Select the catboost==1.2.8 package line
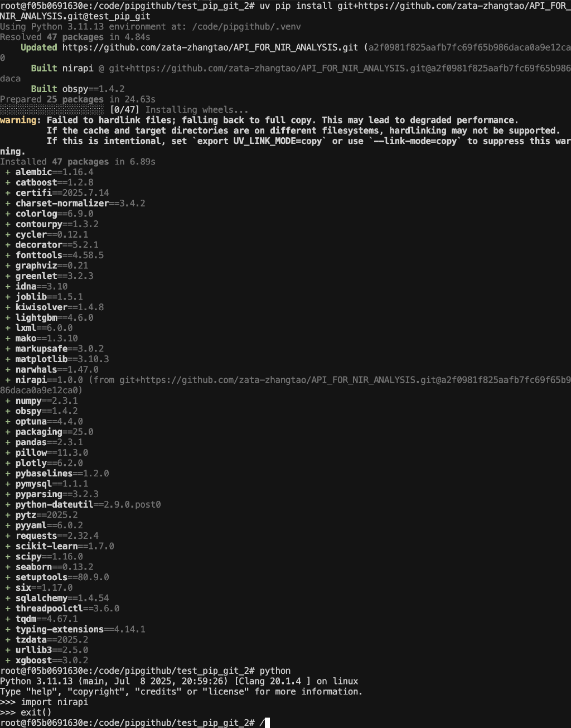 click(x=54, y=182)
